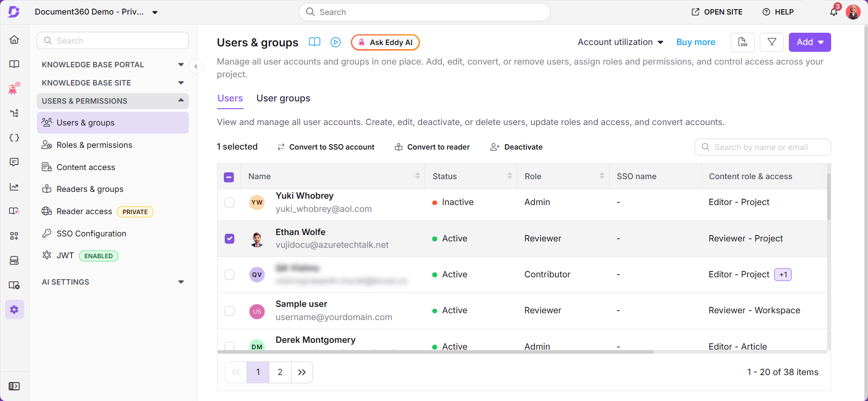Click the table vertical scrollbar
The height and width of the screenshot is (401, 868).
click(x=829, y=196)
